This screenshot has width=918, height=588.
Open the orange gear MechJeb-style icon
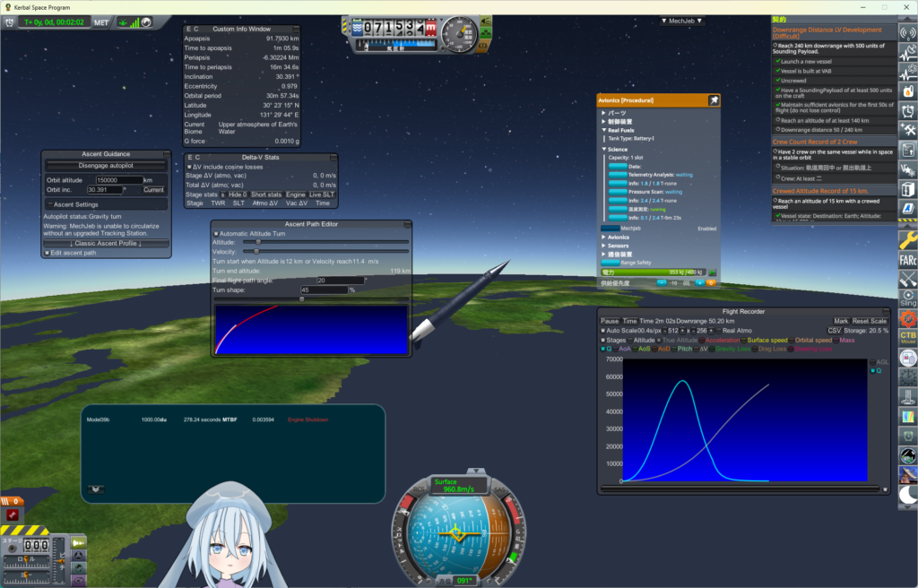[x=907, y=318]
